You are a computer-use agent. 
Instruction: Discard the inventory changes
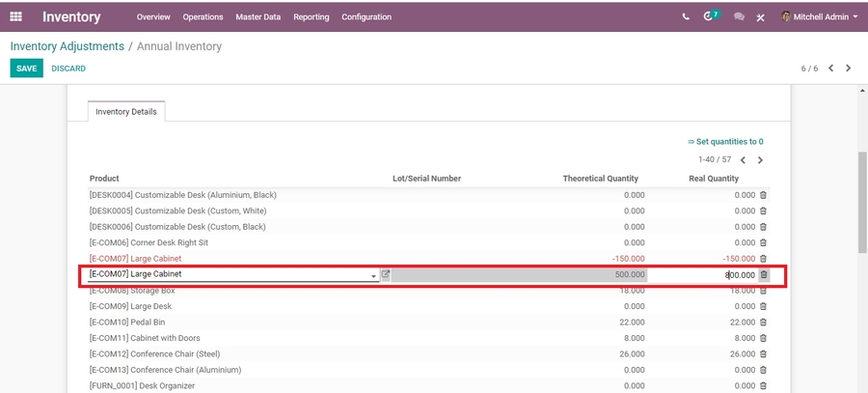click(68, 69)
